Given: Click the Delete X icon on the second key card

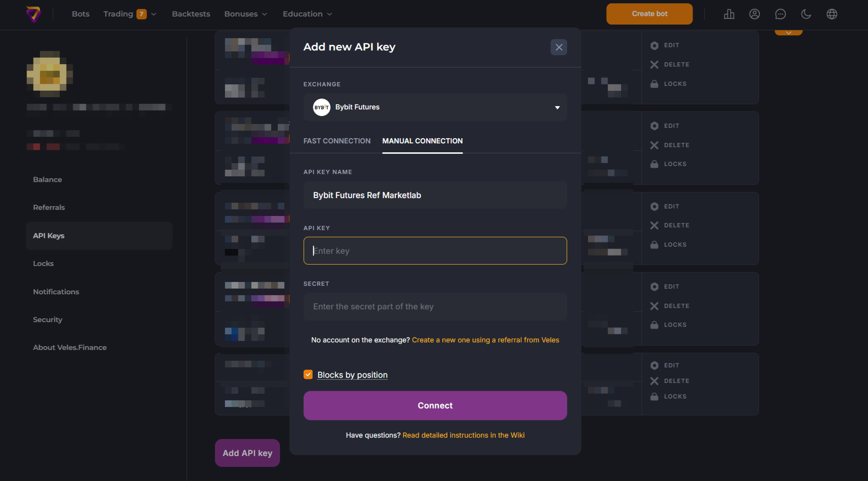Looking at the screenshot, I should 654,145.
